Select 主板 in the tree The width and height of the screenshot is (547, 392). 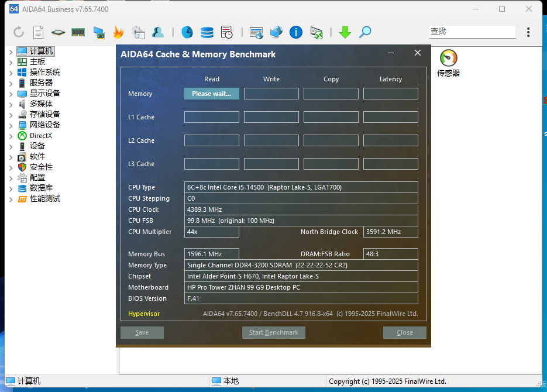point(37,62)
